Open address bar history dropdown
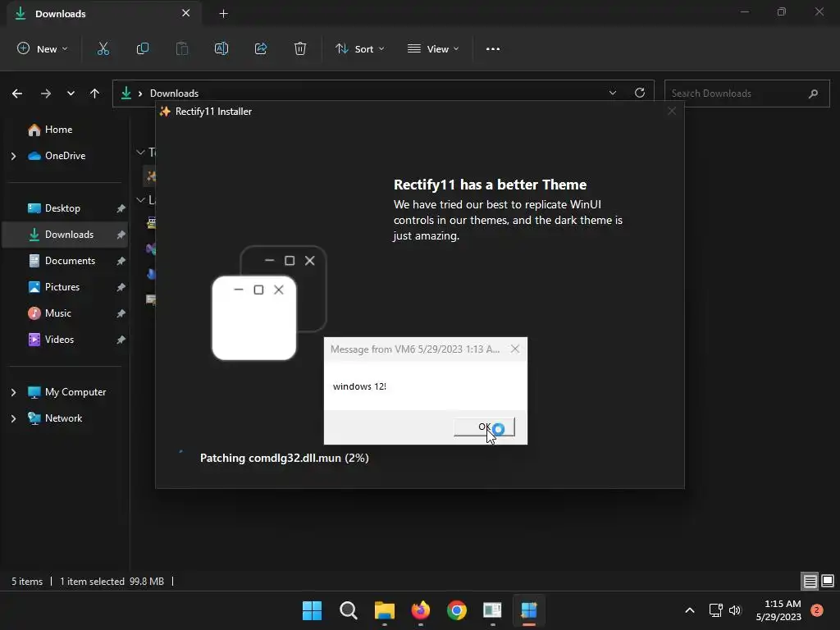Screen dimensions: 840x630 [x=612, y=93]
